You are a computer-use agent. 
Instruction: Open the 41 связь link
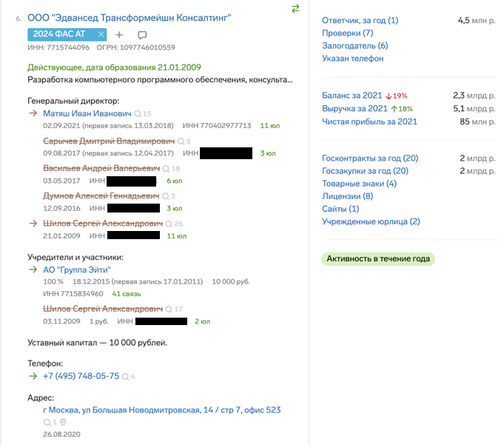click(127, 294)
